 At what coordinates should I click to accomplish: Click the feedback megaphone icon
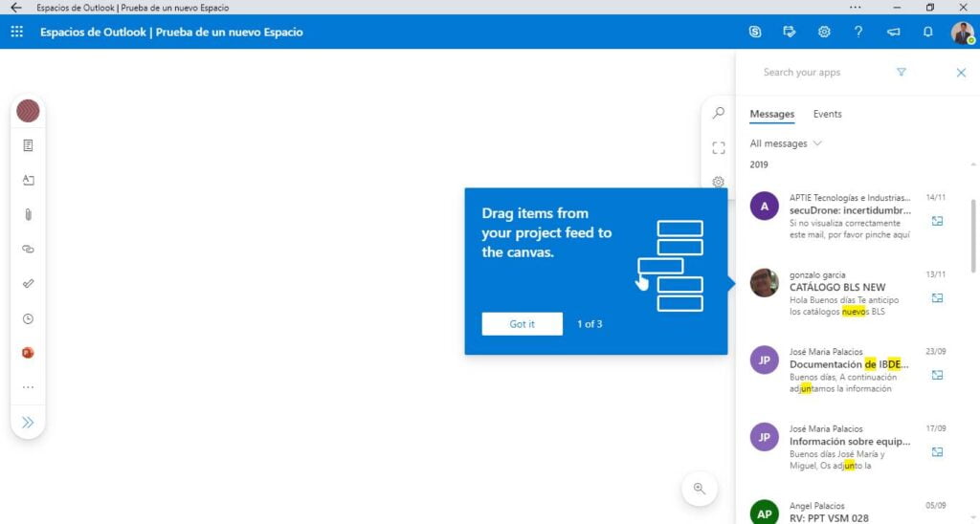[894, 32]
